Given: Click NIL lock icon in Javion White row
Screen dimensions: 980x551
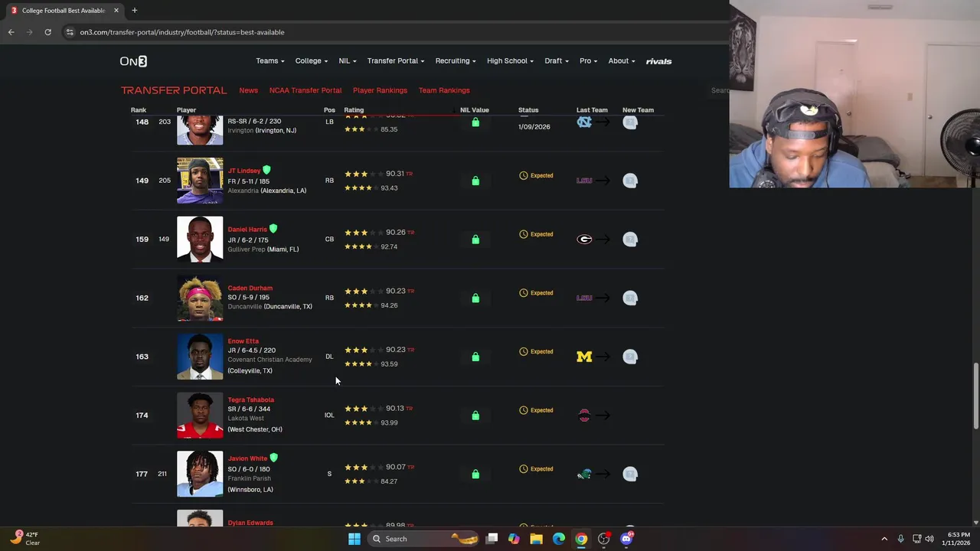Looking at the screenshot, I should pyautogui.click(x=475, y=474).
